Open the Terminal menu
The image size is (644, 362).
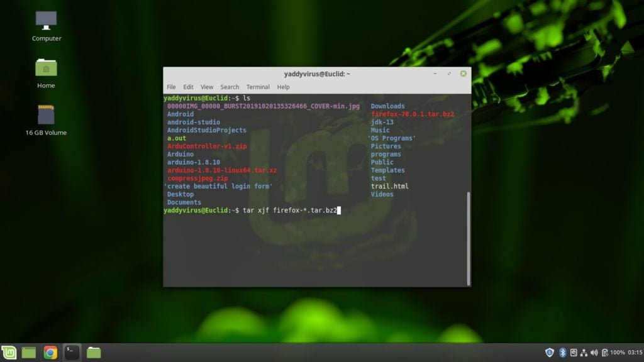pos(258,87)
